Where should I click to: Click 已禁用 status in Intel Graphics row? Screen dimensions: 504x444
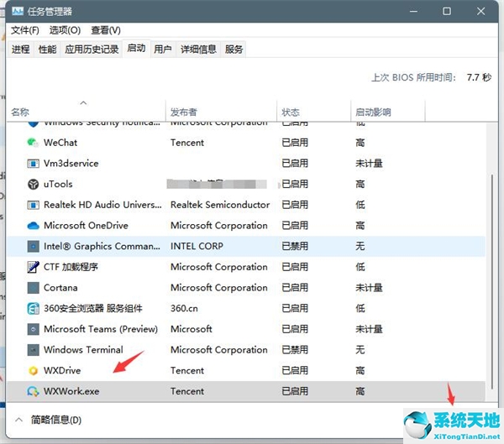[x=295, y=246]
